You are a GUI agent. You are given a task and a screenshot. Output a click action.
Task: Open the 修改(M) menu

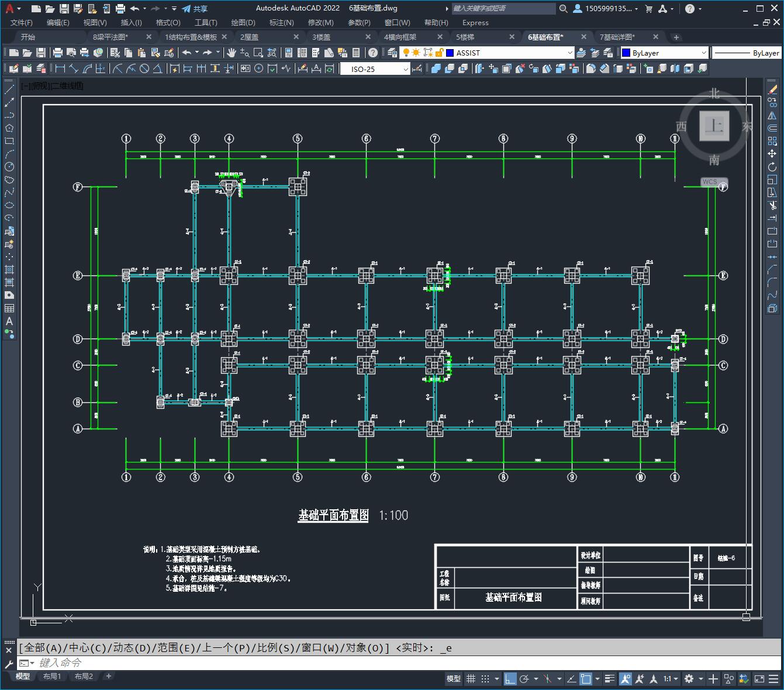[320, 22]
